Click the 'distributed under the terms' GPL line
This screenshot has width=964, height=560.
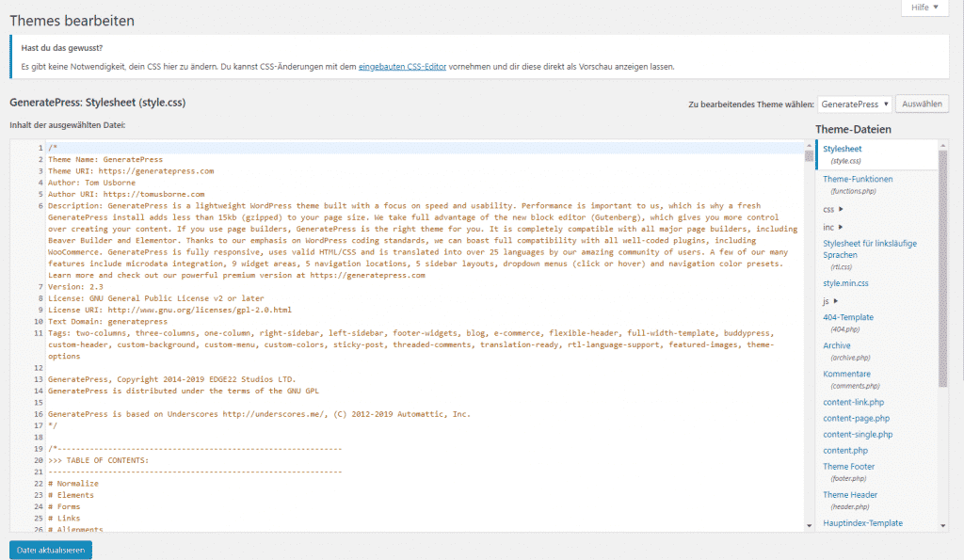184,391
